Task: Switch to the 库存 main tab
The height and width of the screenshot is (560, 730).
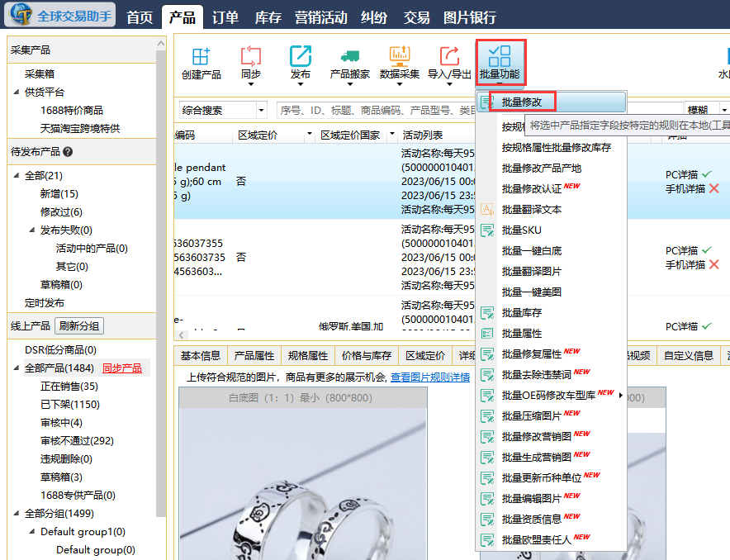Action: 268,17
